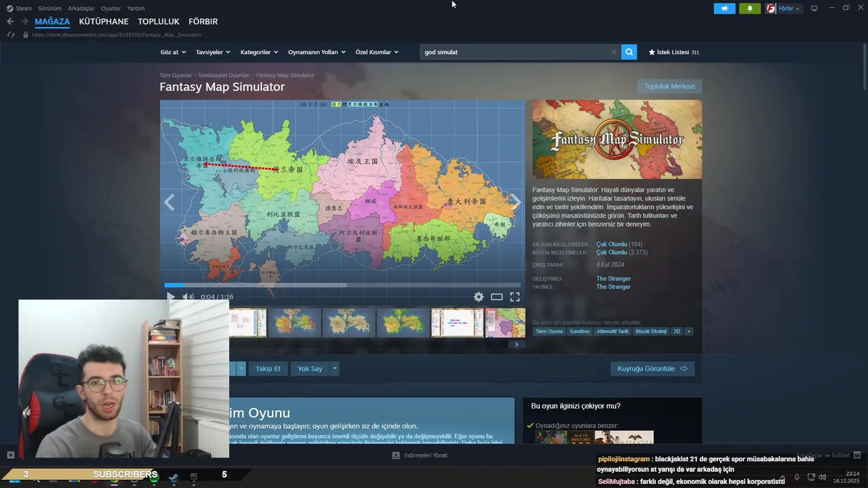The height and width of the screenshot is (488, 868).
Task: Show next media with right arrow
Action: click(x=516, y=202)
